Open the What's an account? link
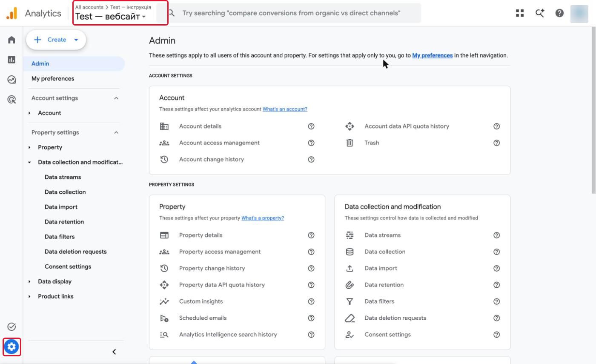The height and width of the screenshot is (364, 596). coord(285,109)
